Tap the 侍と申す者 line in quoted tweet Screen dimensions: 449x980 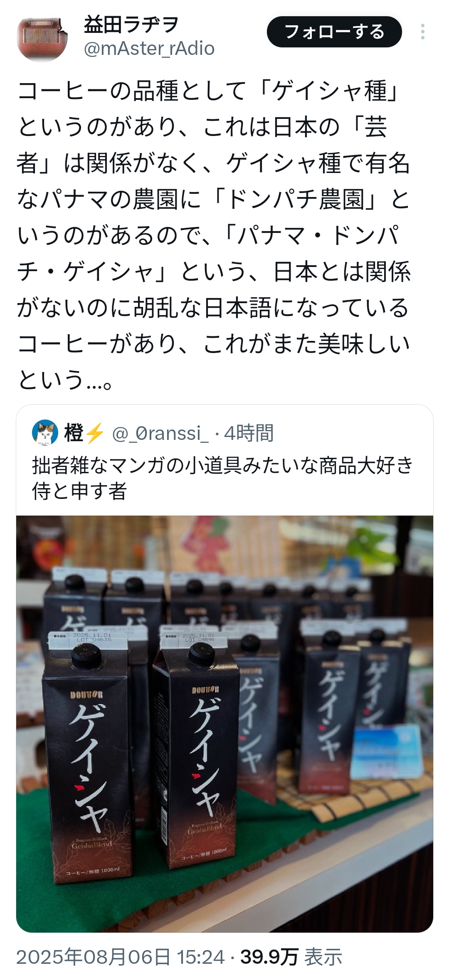click(x=79, y=491)
